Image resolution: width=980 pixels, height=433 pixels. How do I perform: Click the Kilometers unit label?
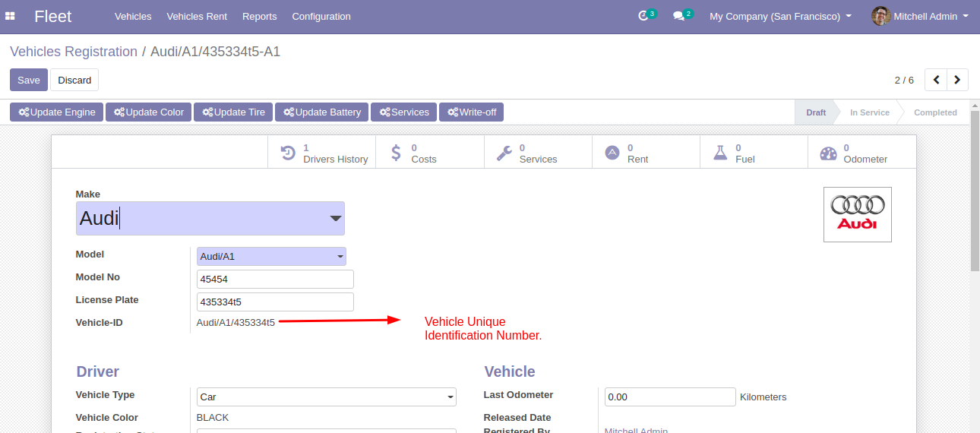pos(763,397)
